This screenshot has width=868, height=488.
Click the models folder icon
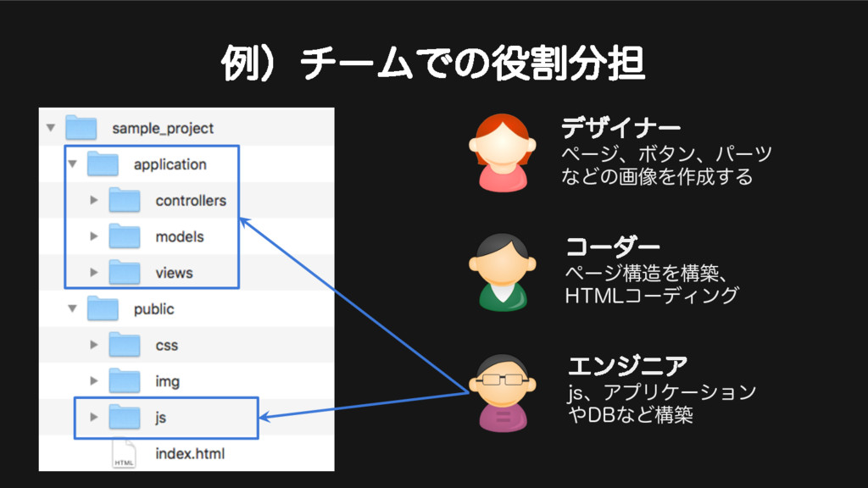click(124, 236)
